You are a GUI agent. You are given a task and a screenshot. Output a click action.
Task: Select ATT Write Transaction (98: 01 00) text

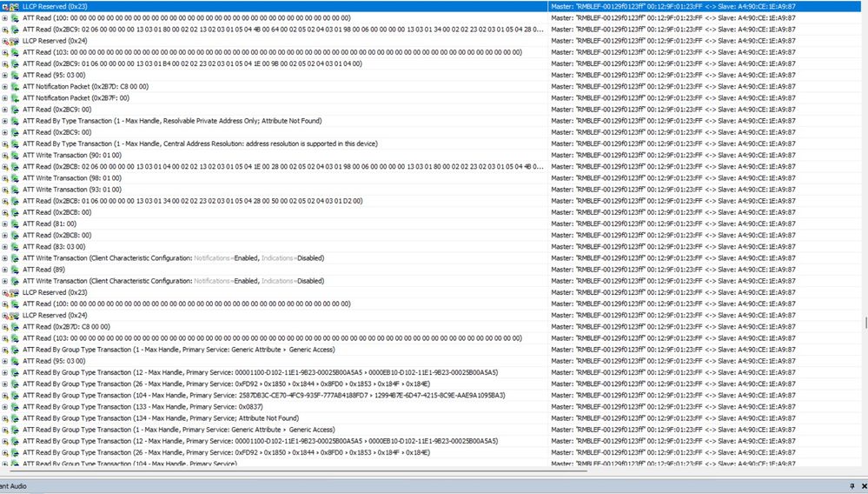(72, 177)
